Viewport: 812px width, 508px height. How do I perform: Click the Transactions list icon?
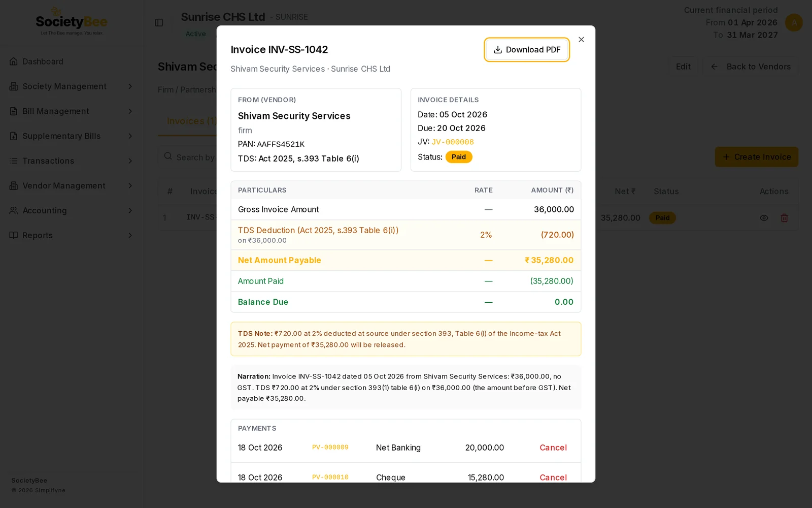(x=14, y=161)
